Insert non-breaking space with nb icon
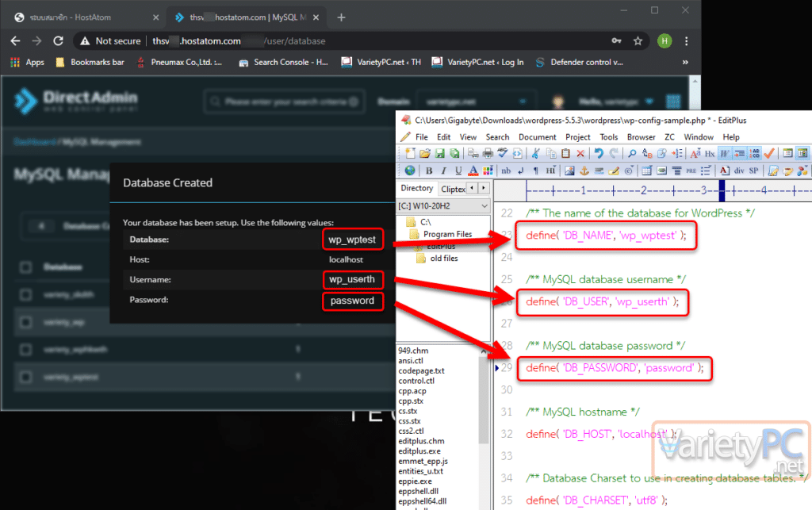This screenshot has height=510, width=812. point(506,171)
